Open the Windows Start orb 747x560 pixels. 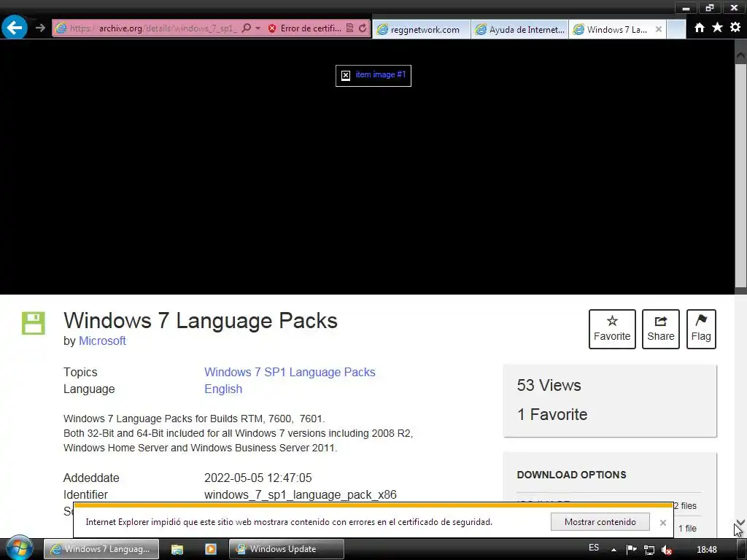(19, 548)
